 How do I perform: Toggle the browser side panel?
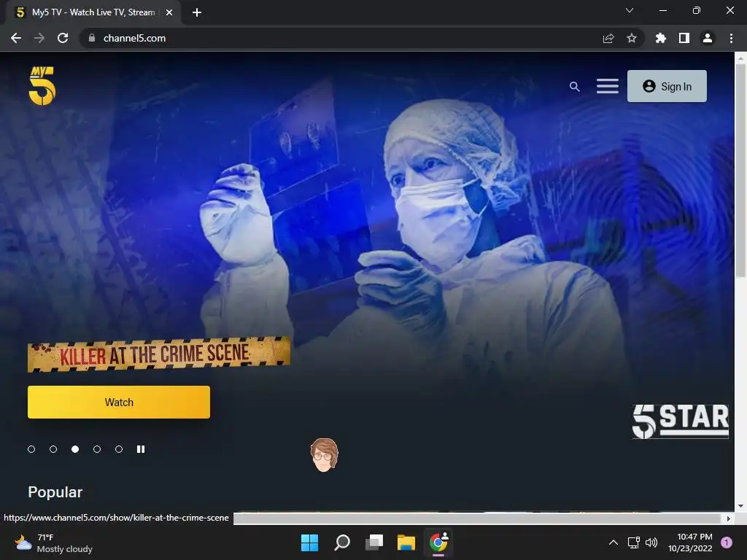(684, 38)
